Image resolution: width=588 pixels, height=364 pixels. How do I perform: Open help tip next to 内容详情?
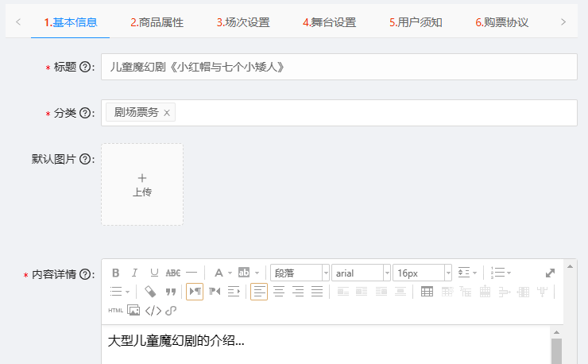click(86, 274)
